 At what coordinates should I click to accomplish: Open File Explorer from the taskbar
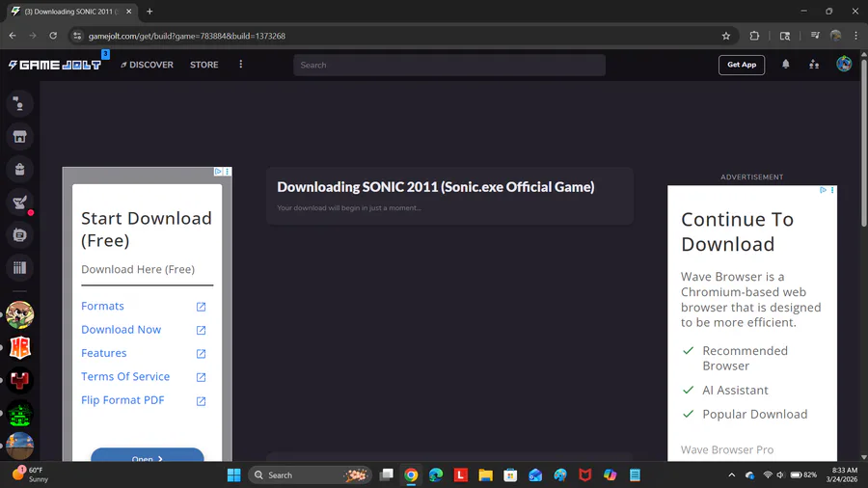coord(485,474)
